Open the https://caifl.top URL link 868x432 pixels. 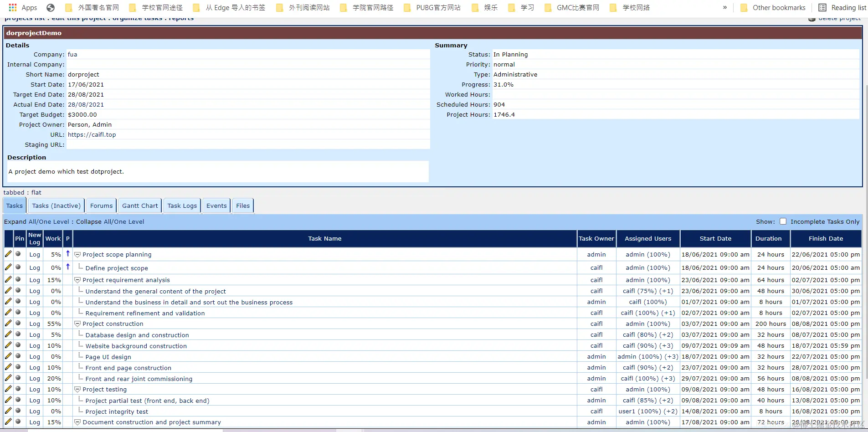click(x=92, y=134)
